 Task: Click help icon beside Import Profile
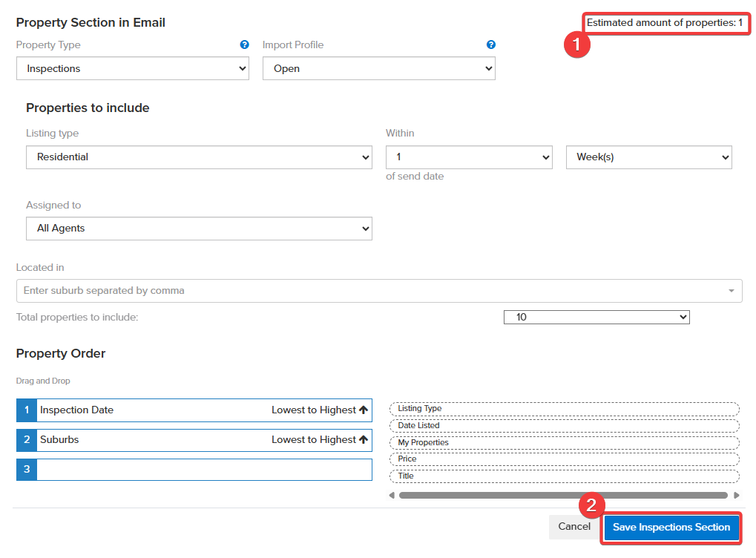coord(490,45)
